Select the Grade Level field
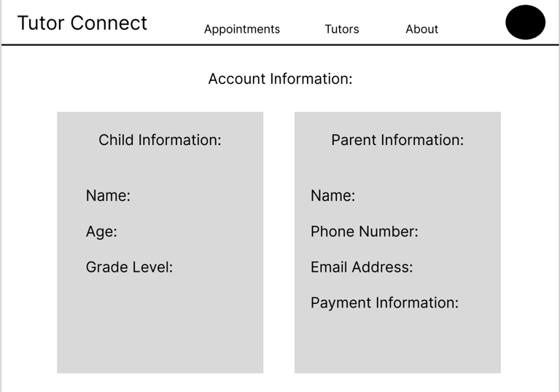The height and width of the screenshot is (392, 560). (x=129, y=267)
